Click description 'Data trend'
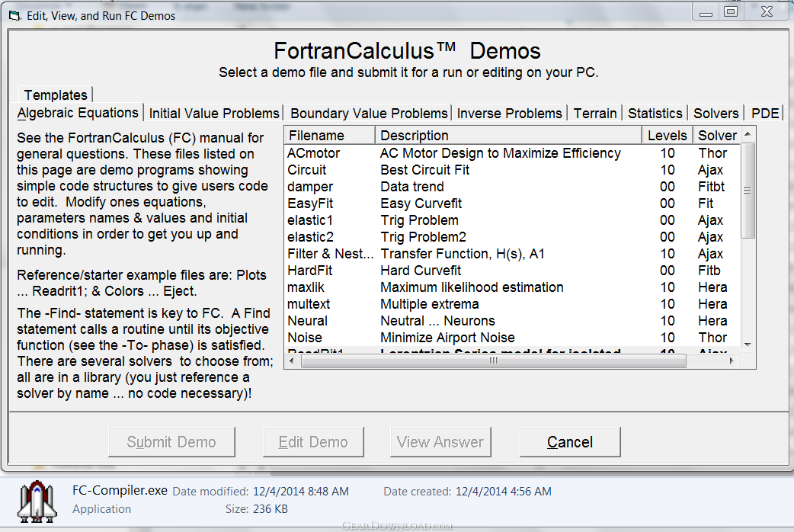This screenshot has height=532, width=794. [412, 187]
